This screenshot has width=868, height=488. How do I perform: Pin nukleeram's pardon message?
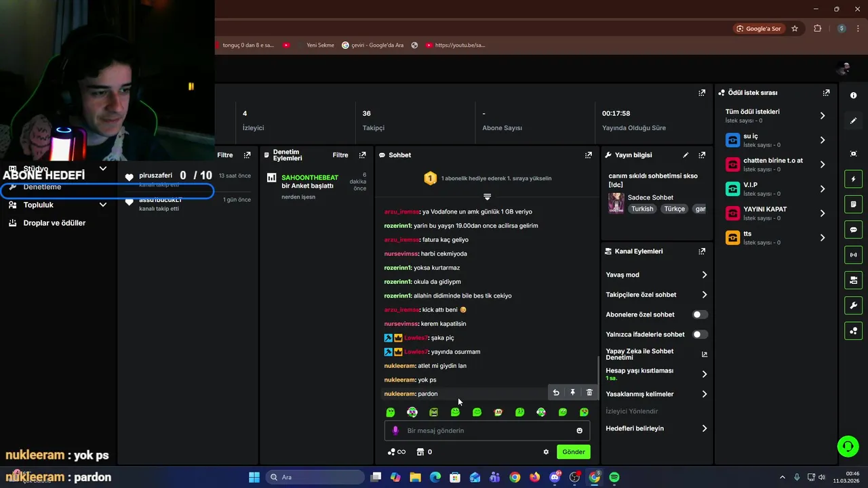click(572, 392)
